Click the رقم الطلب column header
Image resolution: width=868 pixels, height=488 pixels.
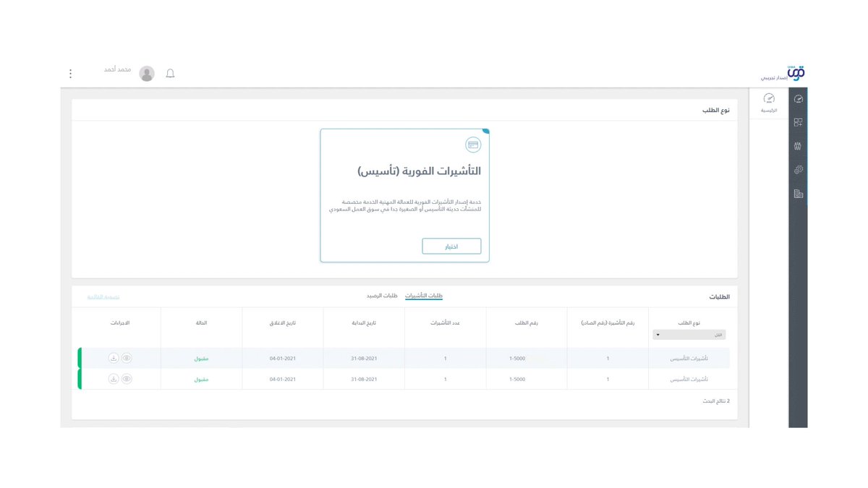tap(526, 322)
